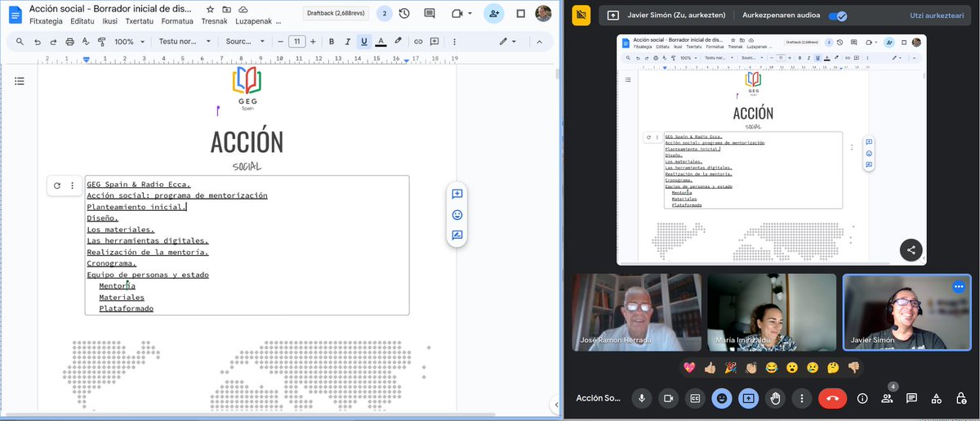Open the editing mode pencil dropdown

click(x=510, y=41)
